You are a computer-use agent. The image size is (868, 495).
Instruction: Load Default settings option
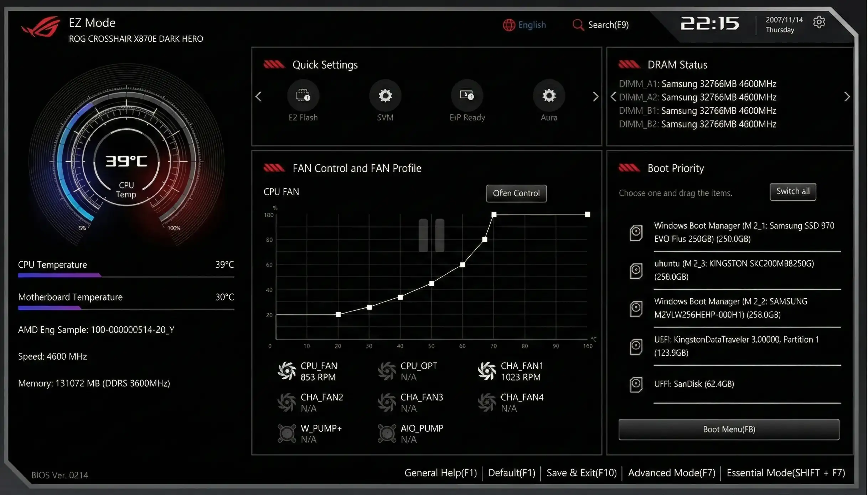point(512,473)
